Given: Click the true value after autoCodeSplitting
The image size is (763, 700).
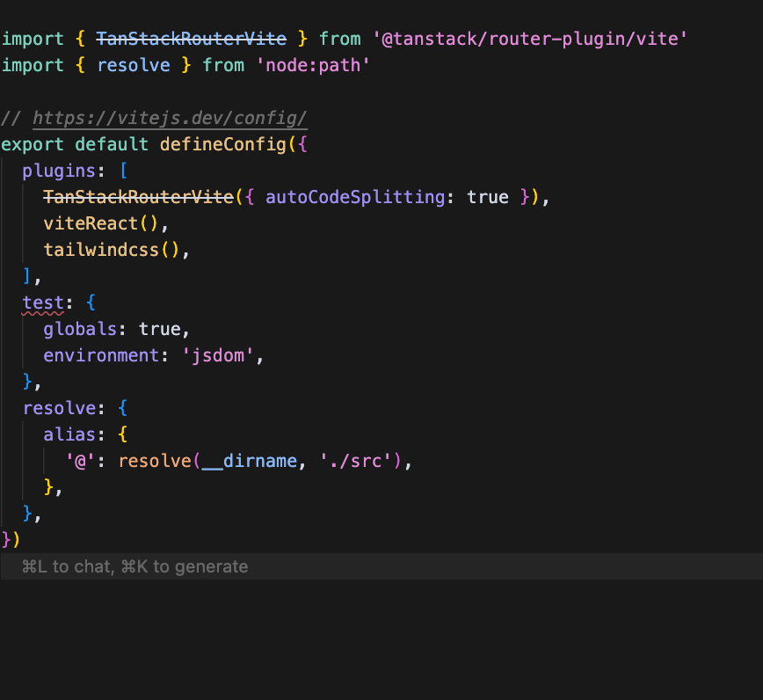Looking at the screenshot, I should point(488,197).
